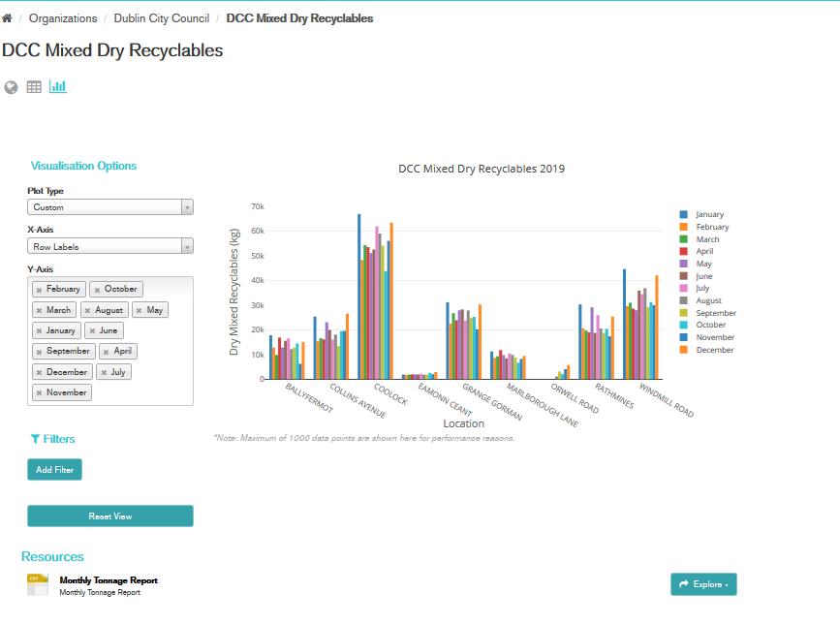Click the Add Filter button
The height and width of the screenshot is (625, 840).
tap(55, 470)
